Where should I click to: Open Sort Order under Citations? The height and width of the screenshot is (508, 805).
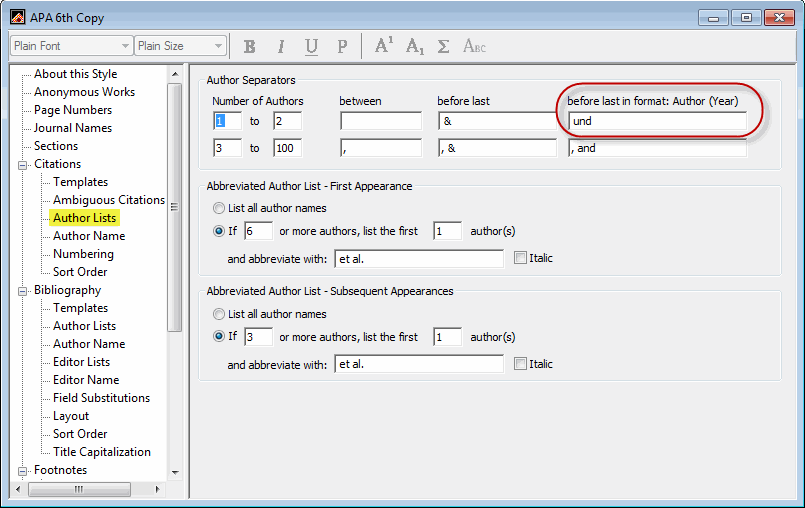click(80, 272)
